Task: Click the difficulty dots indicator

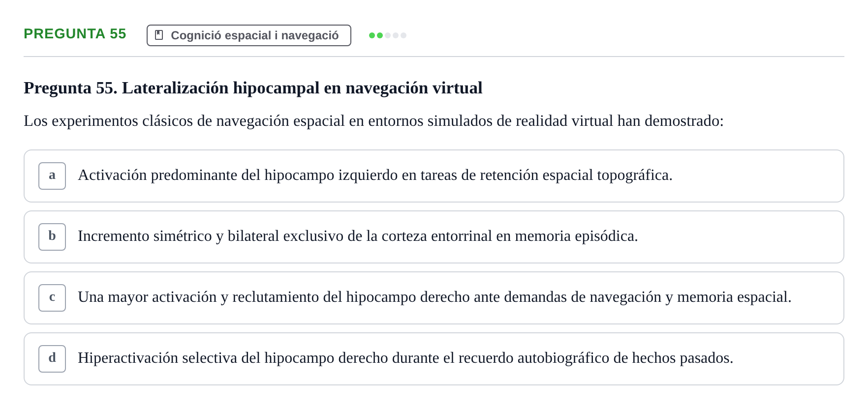Action: (x=388, y=35)
